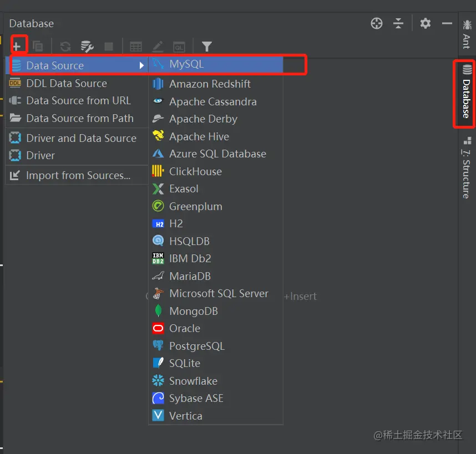Select Vertica data source

coord(216,416)
